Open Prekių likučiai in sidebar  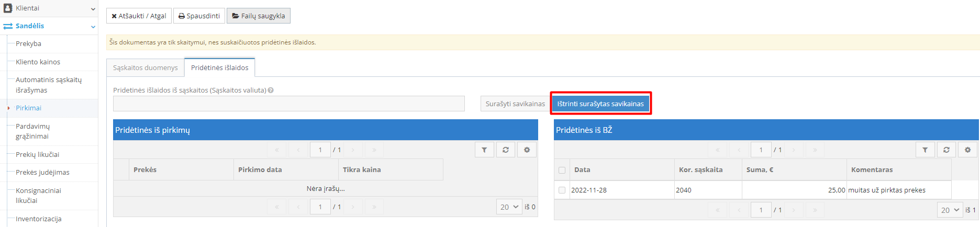[38, 155]
